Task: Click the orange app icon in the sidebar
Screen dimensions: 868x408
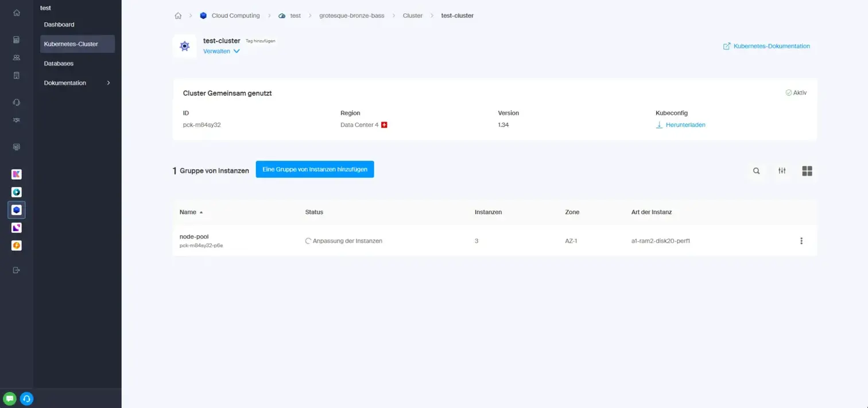Action: point(16,246)
